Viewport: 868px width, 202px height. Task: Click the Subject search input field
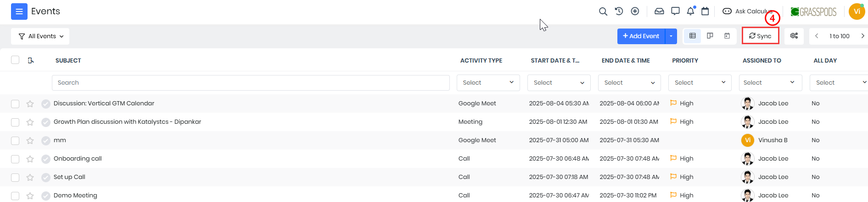[x=251, y=83]
